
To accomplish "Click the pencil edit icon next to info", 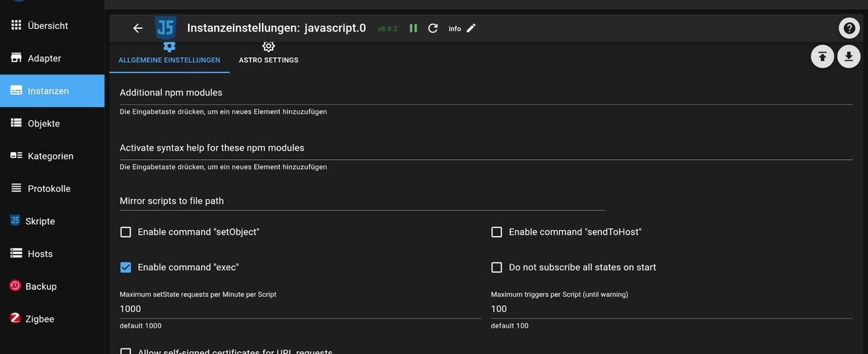I will coord(471,28).
